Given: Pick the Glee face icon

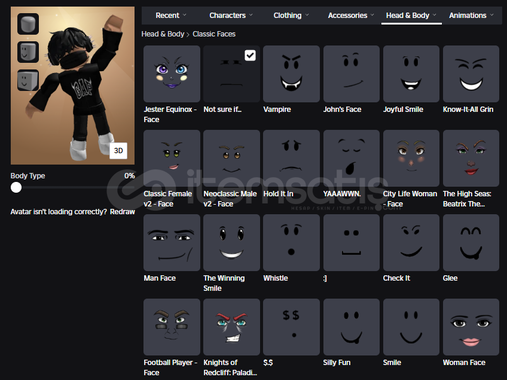Looking at the screenshot, I should (x=471, y=242).
